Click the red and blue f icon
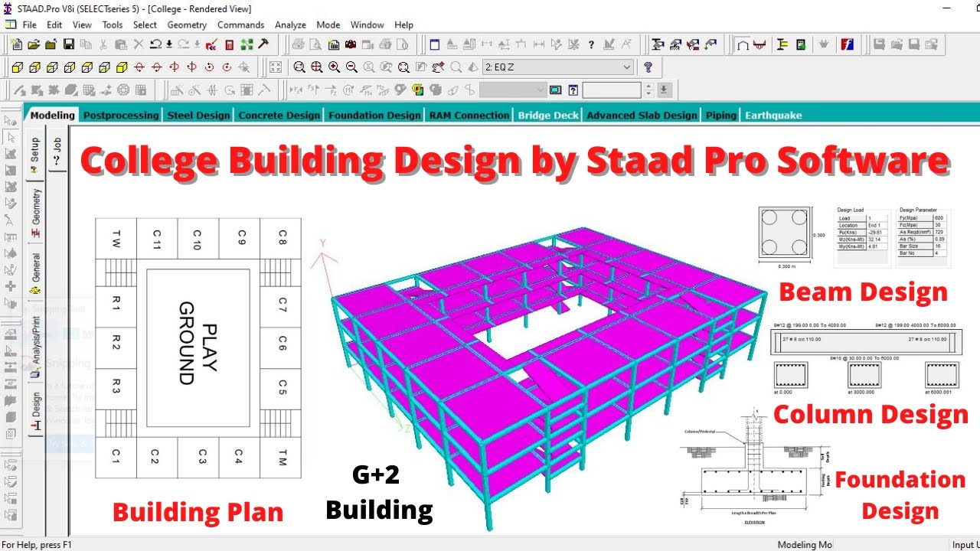 click(847, 44)
